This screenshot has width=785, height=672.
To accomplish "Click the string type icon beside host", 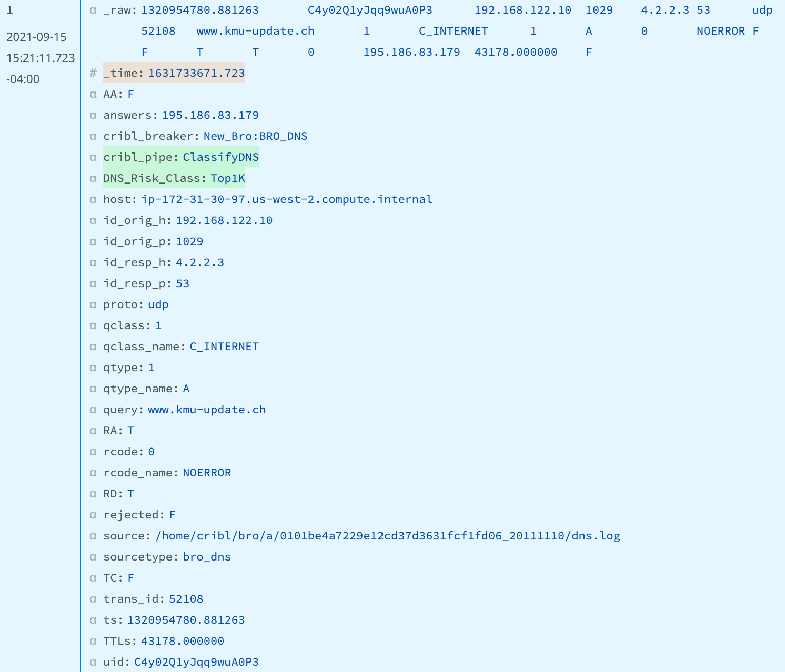I will (93, 199).
